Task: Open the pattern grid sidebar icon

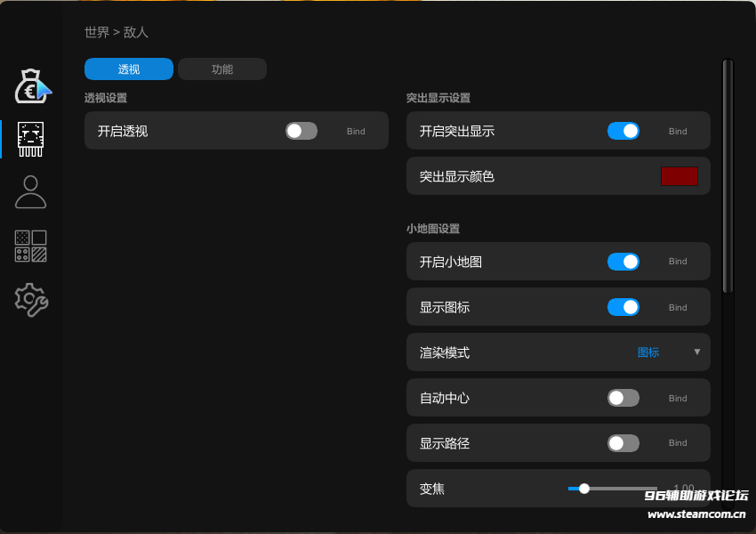Action: tap(31, 247)
